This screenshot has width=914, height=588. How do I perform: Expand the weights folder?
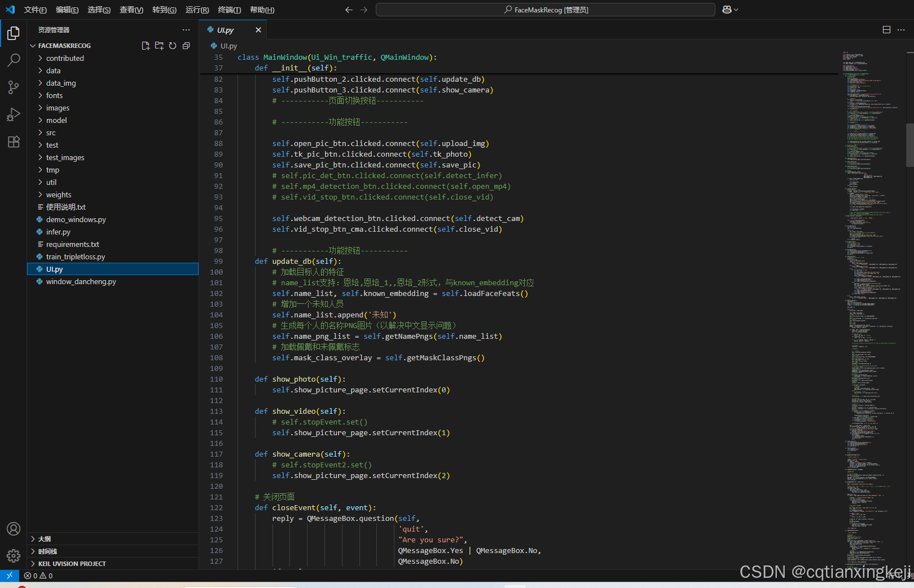(x=113, y=194)
